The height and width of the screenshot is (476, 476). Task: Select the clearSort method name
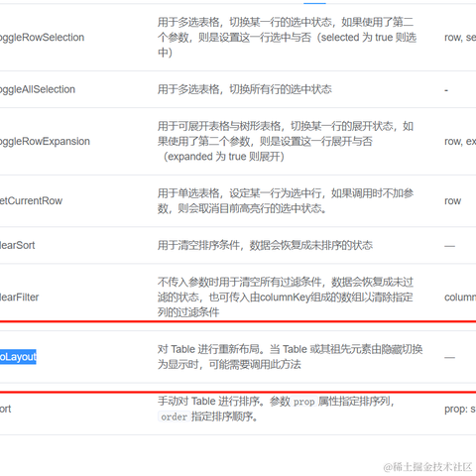coord(17,245)
